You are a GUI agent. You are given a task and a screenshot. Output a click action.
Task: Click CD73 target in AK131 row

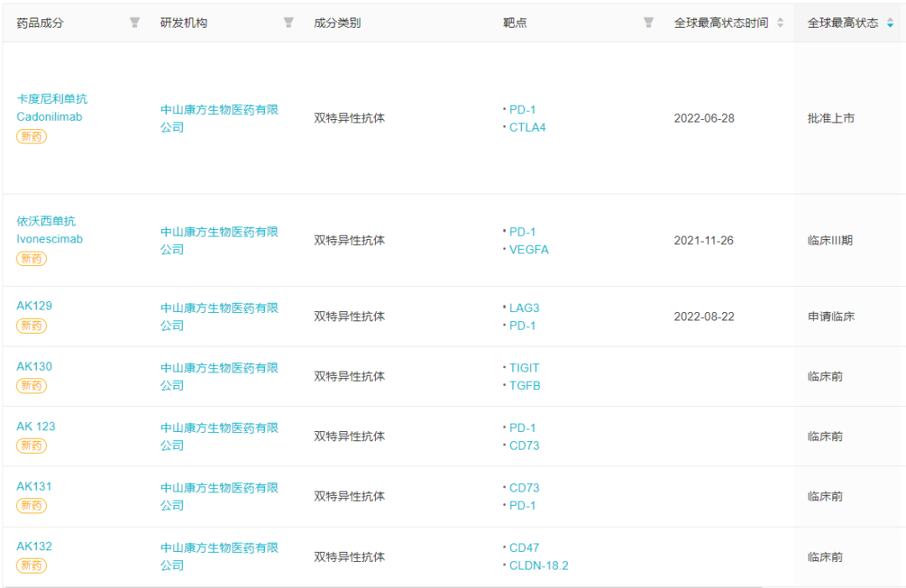click(524, 488)
